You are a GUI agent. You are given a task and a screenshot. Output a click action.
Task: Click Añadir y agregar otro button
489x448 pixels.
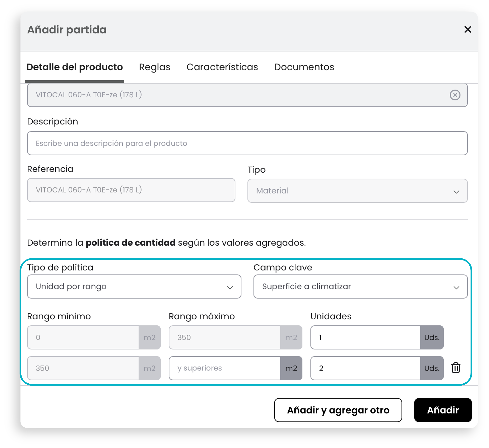pyautogui.click(x=338, y=410)
